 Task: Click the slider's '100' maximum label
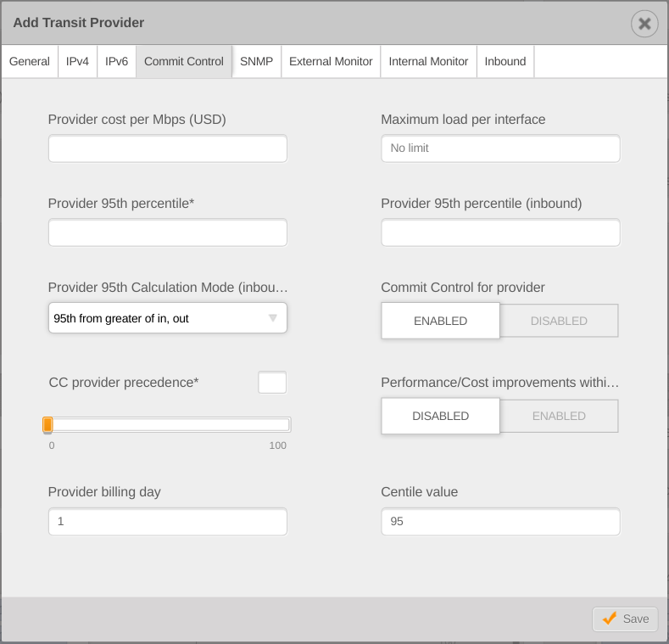pos(278,445)
